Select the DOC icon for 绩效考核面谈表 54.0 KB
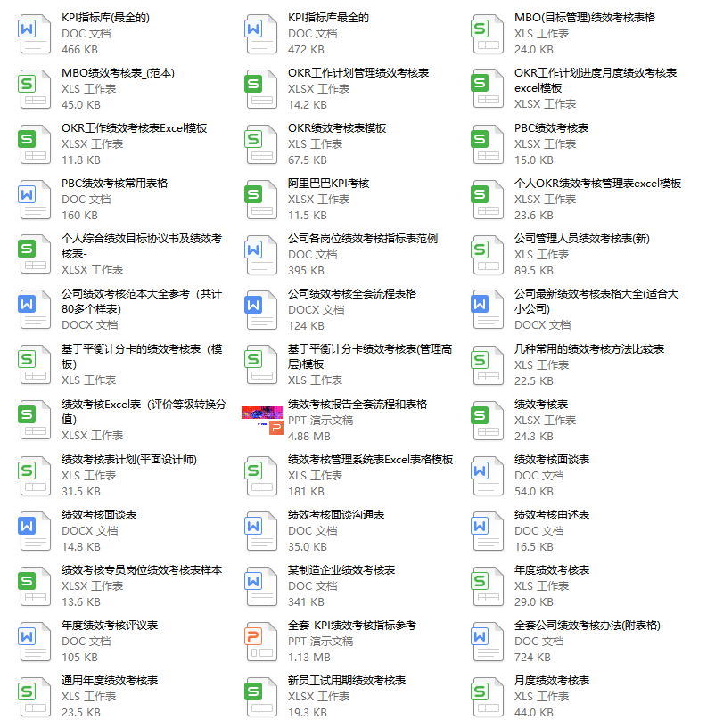The width and height of the screenshot is (707, 728). (488, 476)
